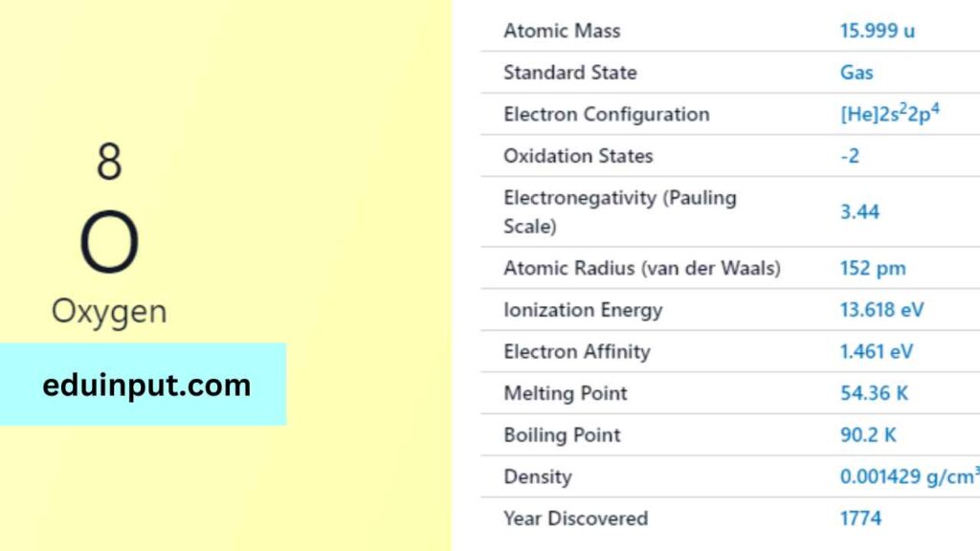Click the [He]2s²2p⁴ electron configuration value
Viewport: 980px width, 551px height.
[889, 114]
